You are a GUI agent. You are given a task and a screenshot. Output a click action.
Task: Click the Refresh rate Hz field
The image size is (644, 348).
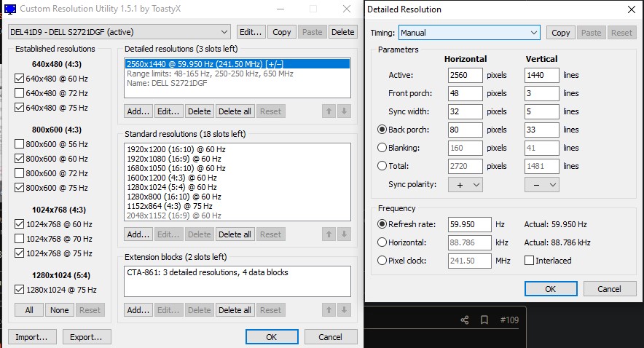pyautogui.click(x=469, y=224)
